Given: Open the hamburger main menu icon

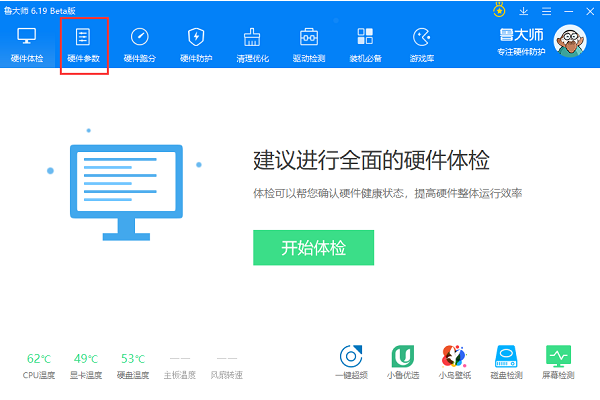Looking at the screenshot, I should (546, 11).
